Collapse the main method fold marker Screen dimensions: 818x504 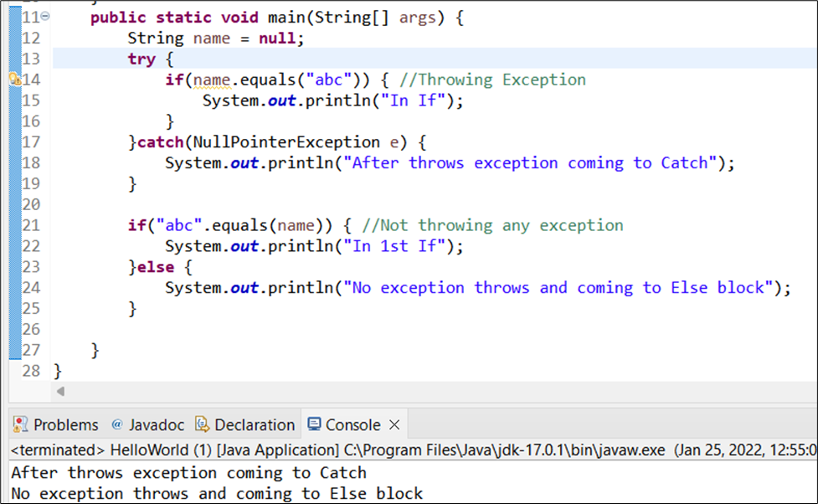(45, 17)
